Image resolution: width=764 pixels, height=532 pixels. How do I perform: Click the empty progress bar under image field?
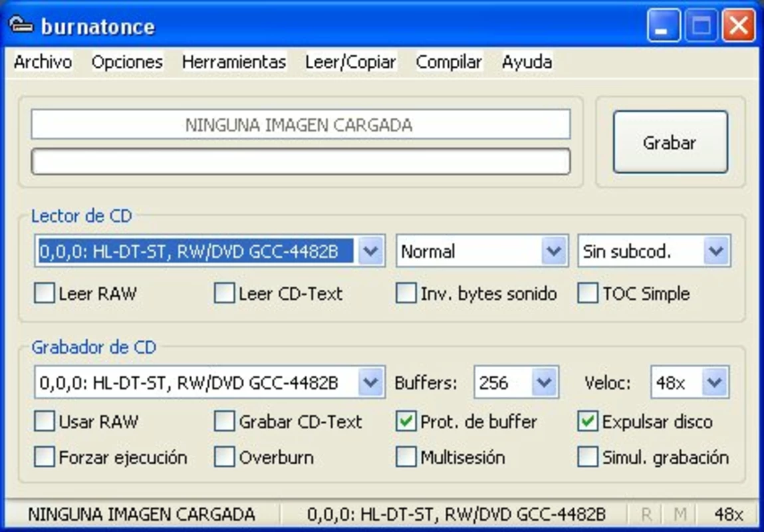pyautogui.click(x=301, y=162)
